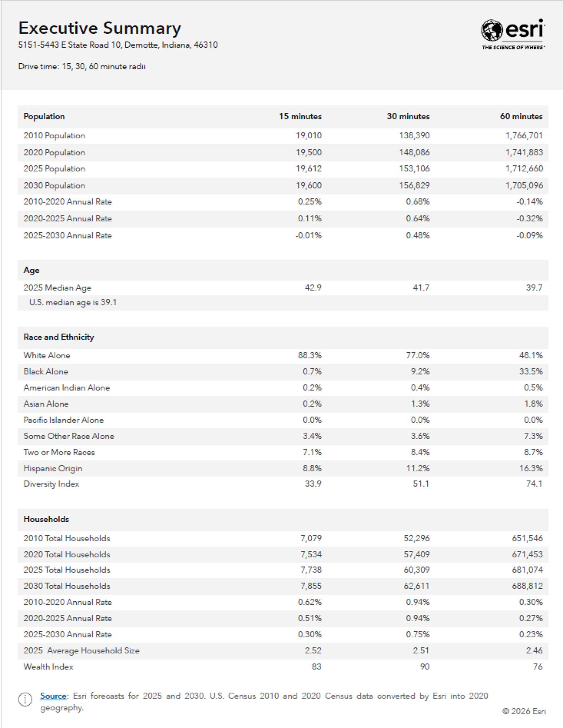Click the 2025 Median Age row label
This screenshot has width=563, height=728.
point(57,288)
